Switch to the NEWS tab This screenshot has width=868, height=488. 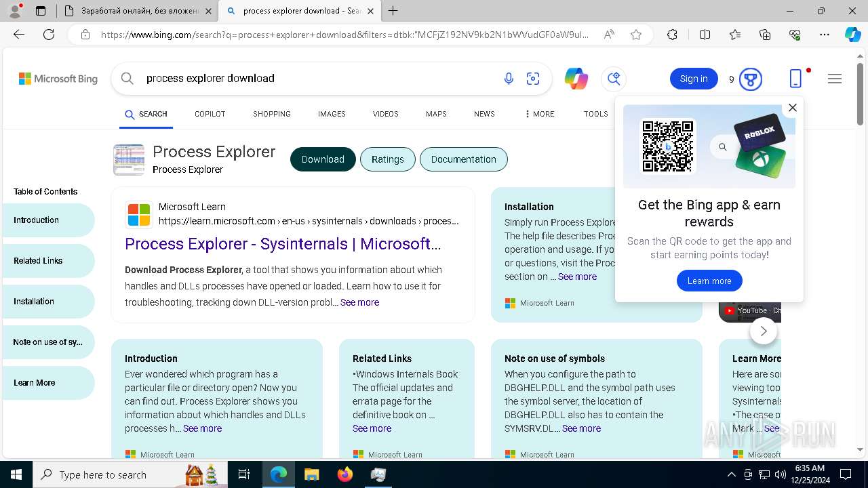[x=484, y=114]
